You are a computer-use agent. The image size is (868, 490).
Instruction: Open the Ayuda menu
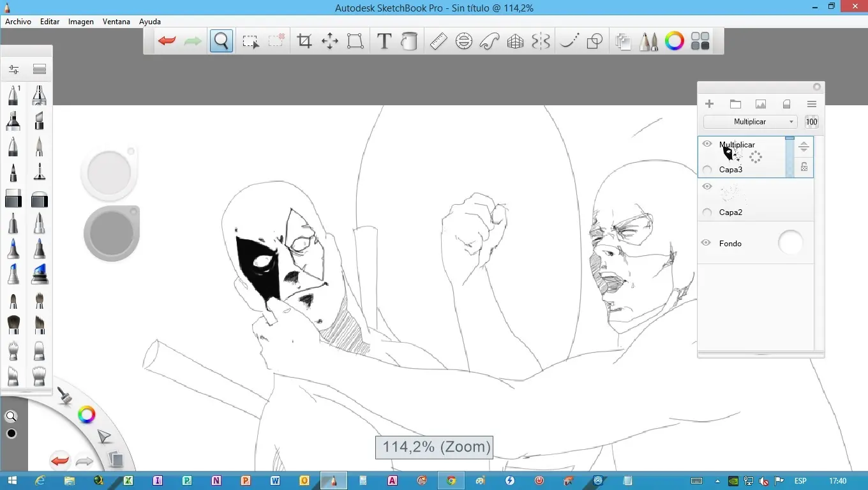(x=150, y=22)
